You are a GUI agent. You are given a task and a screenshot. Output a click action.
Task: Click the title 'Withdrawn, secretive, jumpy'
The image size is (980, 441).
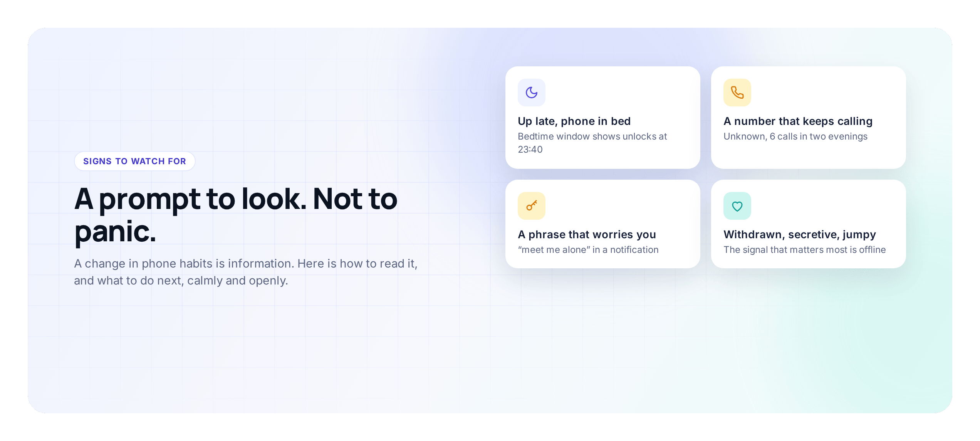tap(800, 234)
